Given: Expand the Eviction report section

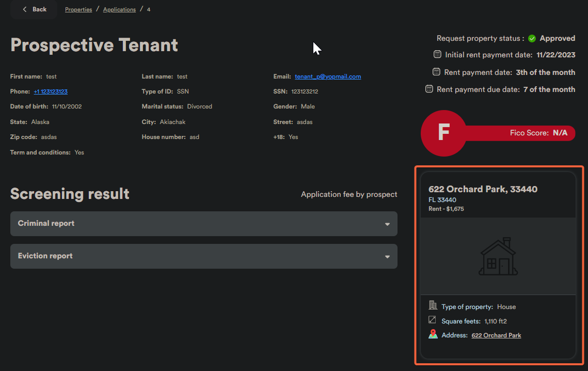Looking at the screenshot, I should pyautogui.click(x=203, y=256).
